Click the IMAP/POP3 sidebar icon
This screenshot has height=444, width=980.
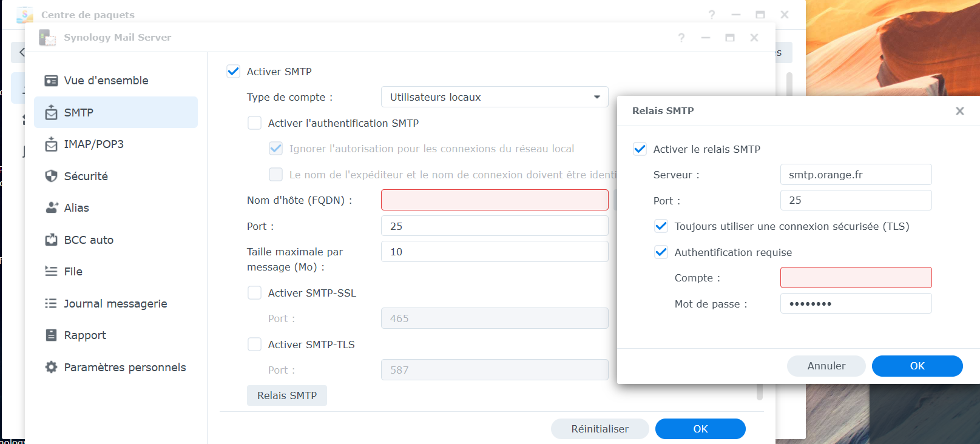tap(52, 144)
